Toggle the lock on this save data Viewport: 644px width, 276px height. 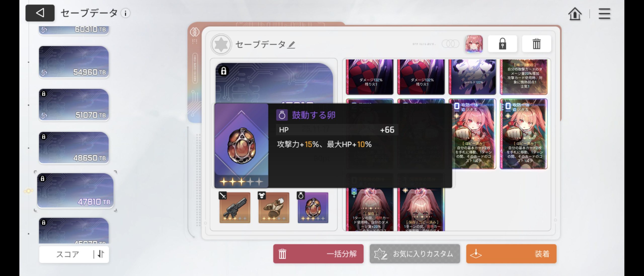[502, 44]
